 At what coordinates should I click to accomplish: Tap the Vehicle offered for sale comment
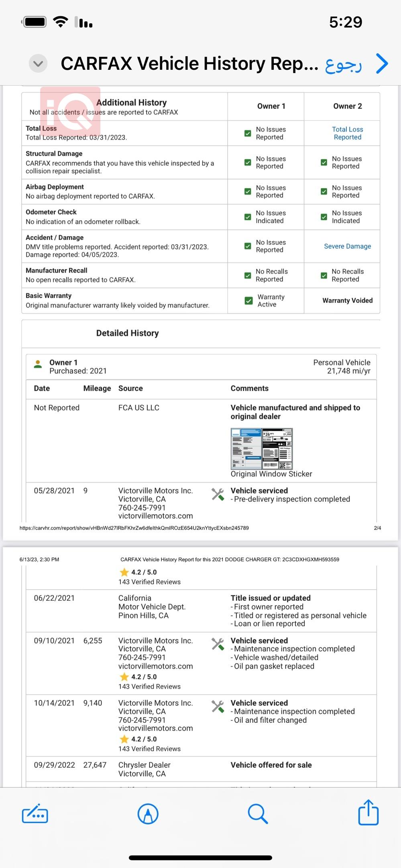[x=271, y=765]
